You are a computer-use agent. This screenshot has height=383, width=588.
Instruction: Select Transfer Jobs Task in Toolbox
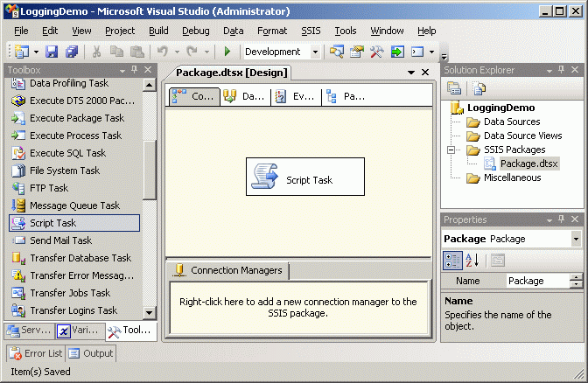point(74,293)
